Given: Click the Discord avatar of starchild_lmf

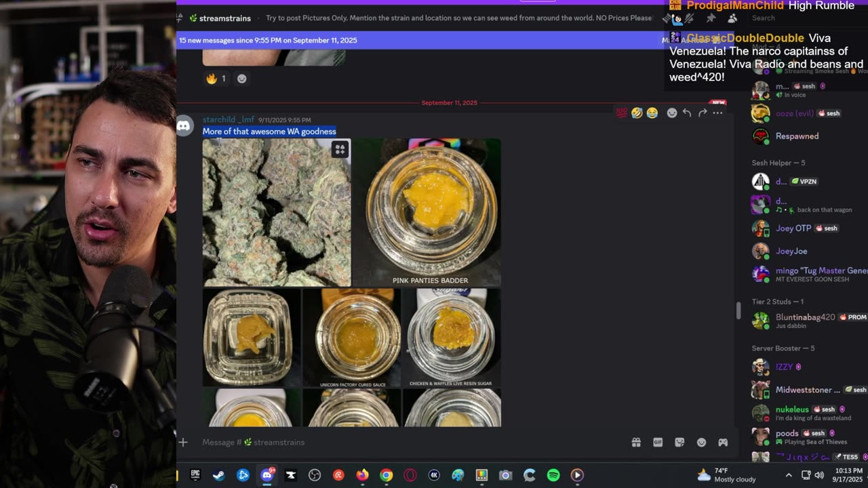Looking at the screenshot, I should click(185, 126).
